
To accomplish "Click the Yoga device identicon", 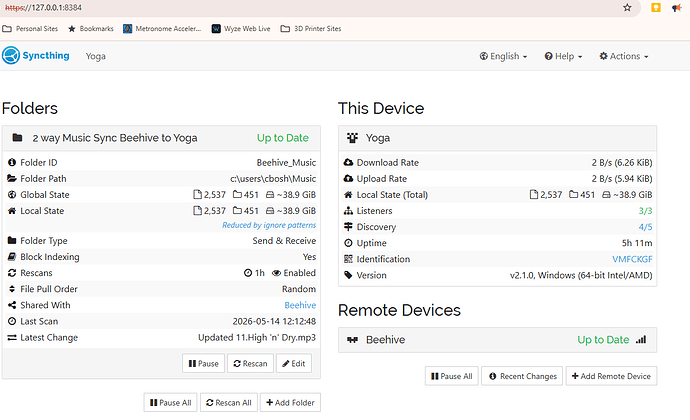I will [352, 138].
